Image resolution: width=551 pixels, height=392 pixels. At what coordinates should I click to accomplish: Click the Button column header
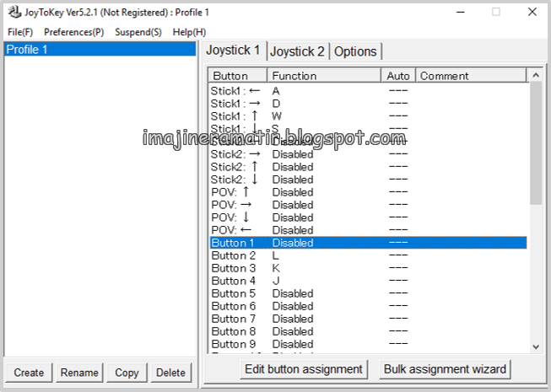[x=238, y=76]
